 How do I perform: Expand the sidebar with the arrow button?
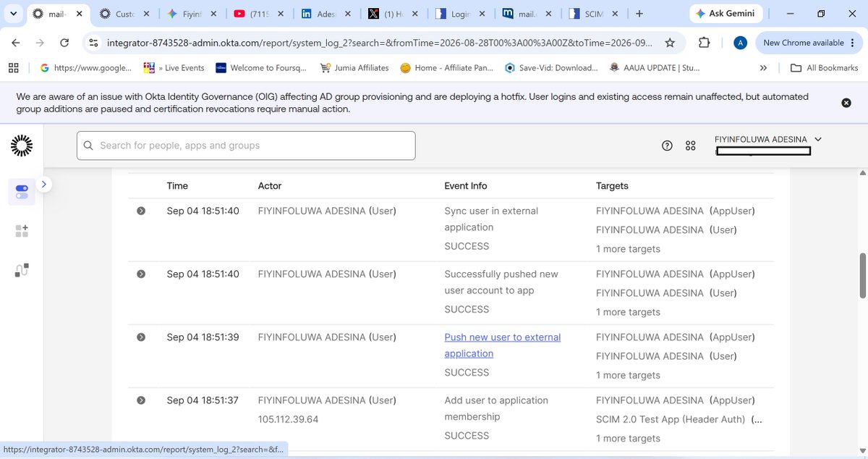tap(43, 185)
